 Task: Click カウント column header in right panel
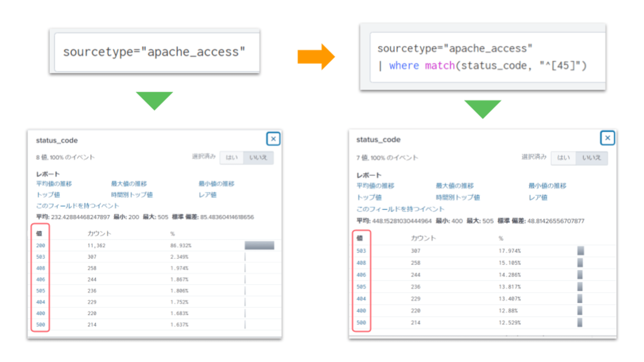pos(423,238)
